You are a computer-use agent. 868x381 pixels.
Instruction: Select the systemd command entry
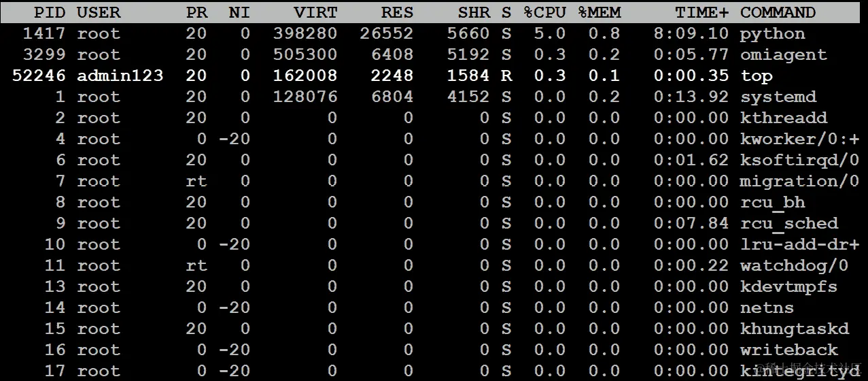pos(778,97)
